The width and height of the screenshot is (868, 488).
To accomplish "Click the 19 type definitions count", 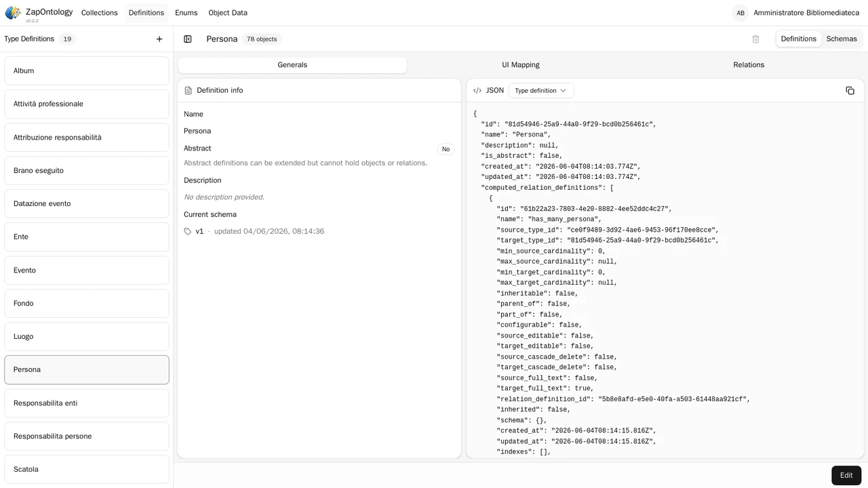I will coord(67,39).
